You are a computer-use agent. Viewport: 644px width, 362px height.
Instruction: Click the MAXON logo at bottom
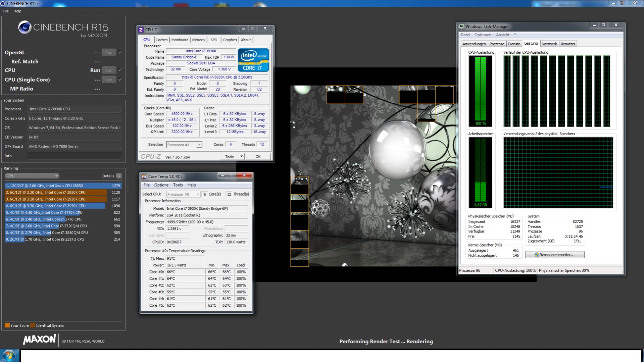point(39,340)
